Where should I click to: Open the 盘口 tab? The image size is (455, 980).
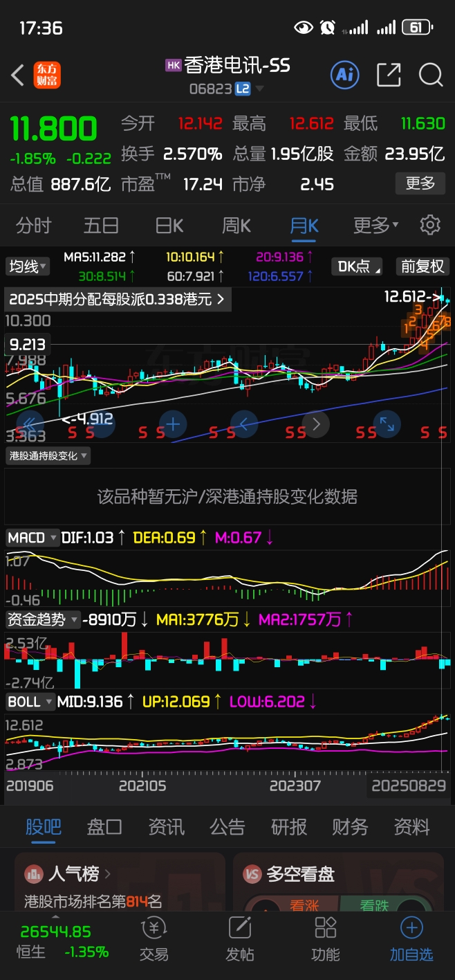point(104,826)
